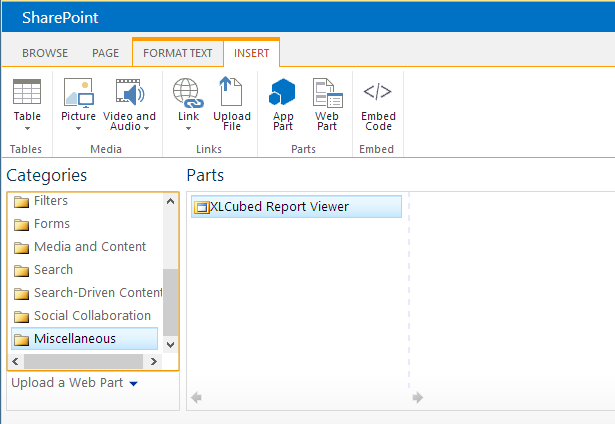
Task: Select the Forms category
Action: click(52, 224)
